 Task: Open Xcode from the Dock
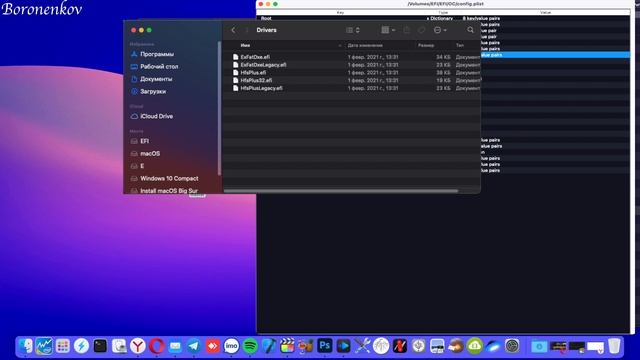point(269,346)
